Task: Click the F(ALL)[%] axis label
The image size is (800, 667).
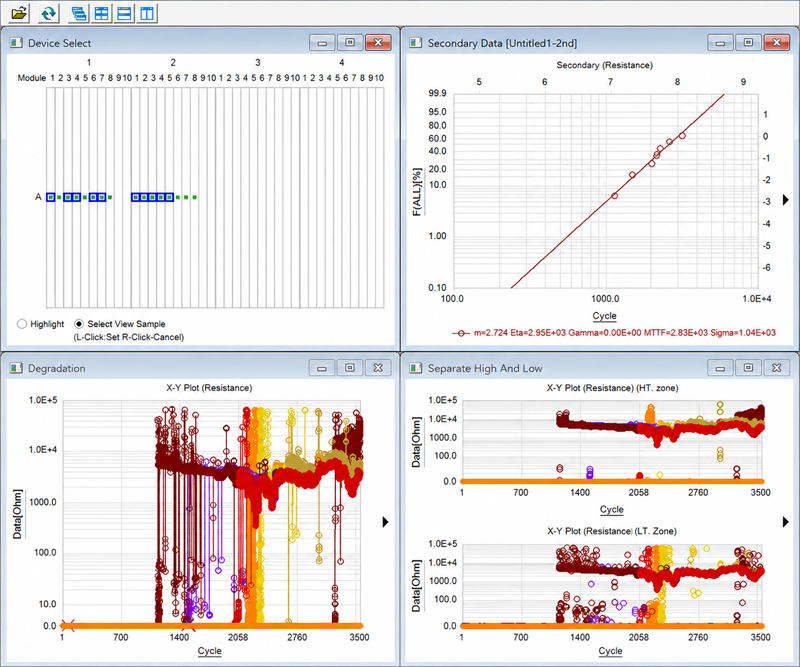Action: tap(417, 192)
